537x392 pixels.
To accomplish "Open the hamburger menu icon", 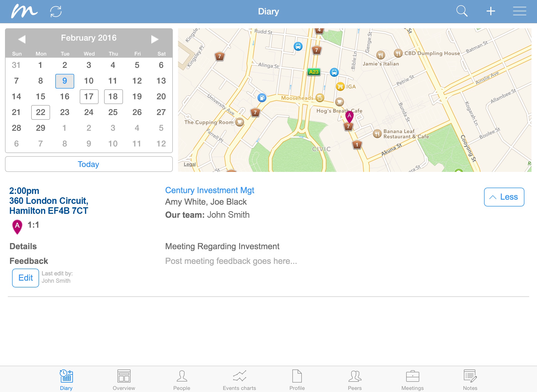I will tap(519, 11).
